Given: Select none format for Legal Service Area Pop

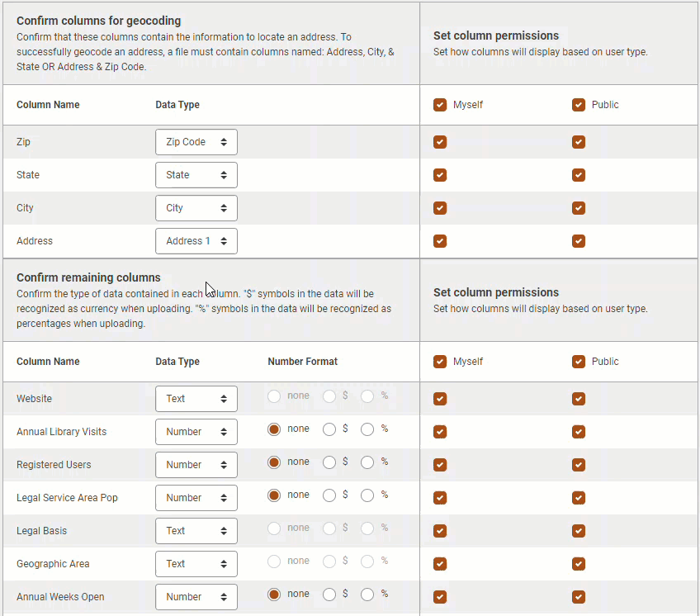Looking at the screenshot, I should pos(274,495).
